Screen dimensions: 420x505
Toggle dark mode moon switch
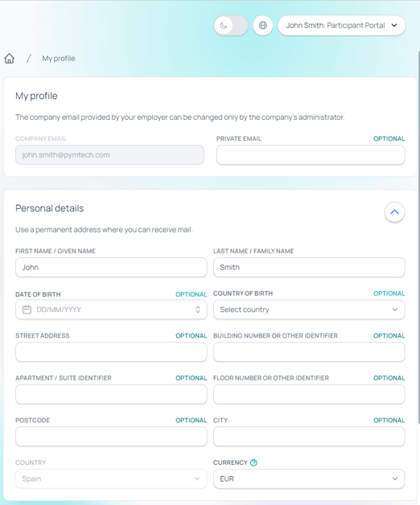click(231, 25)
